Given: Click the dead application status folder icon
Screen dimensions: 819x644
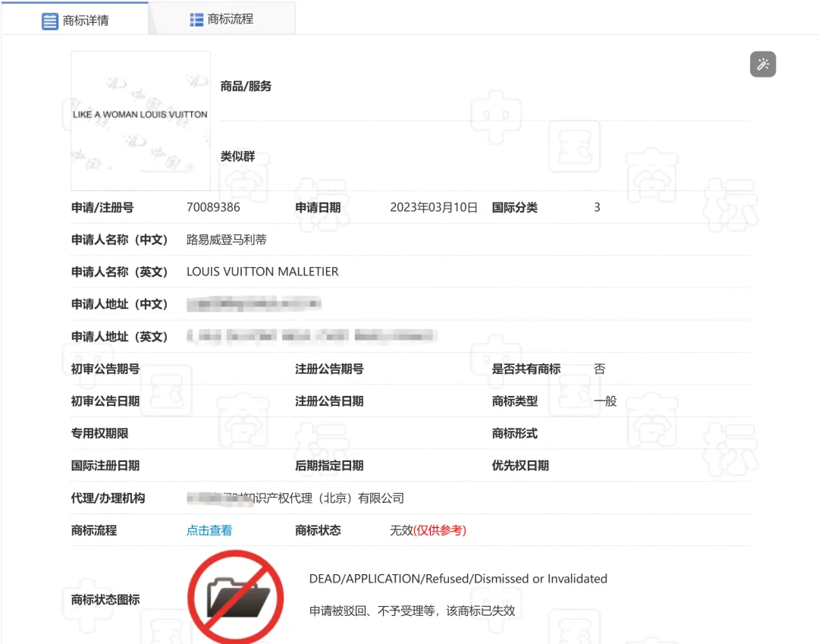Looking at the screenshot, I should 236,597.
